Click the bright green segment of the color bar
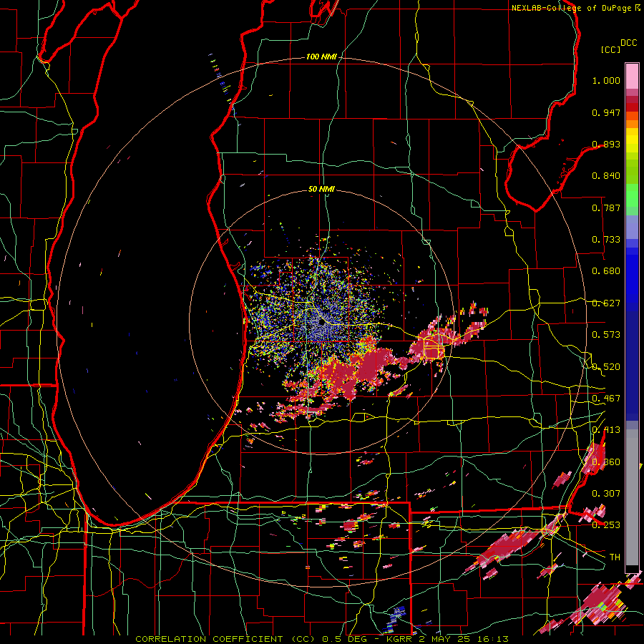The height and width of the screenshot is (644, 644). [x=632, y=195]
